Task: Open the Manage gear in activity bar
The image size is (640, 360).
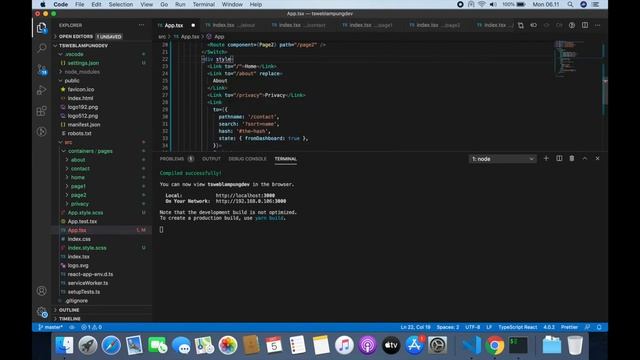Action: (x=42, y=312)
